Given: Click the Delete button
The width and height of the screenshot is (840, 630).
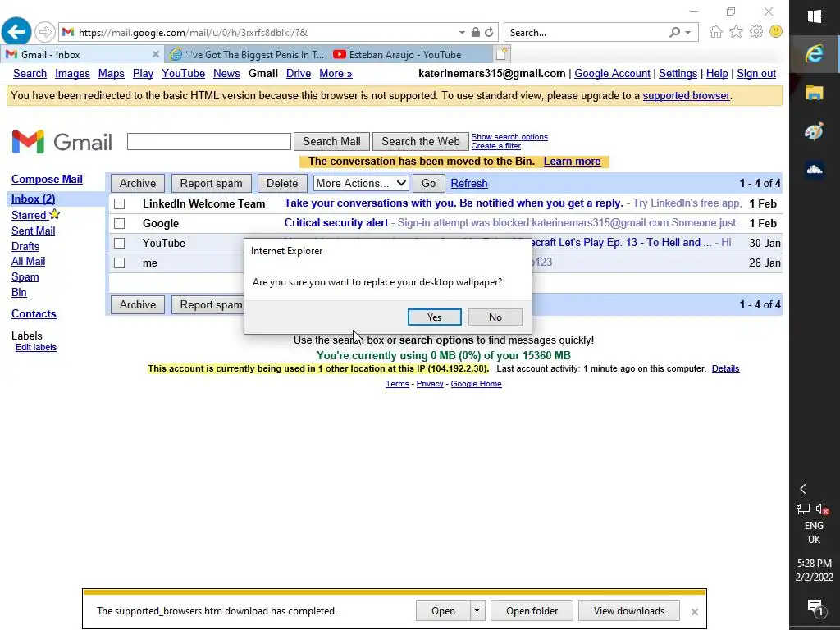Looking at the screenshot, I should tap(282, 183).
